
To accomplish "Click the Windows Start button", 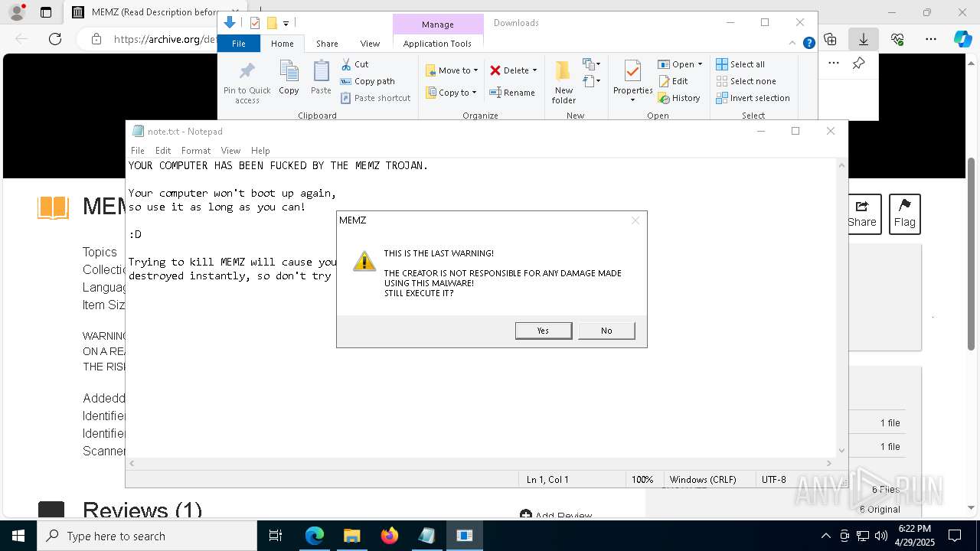I will click(18, 536).
